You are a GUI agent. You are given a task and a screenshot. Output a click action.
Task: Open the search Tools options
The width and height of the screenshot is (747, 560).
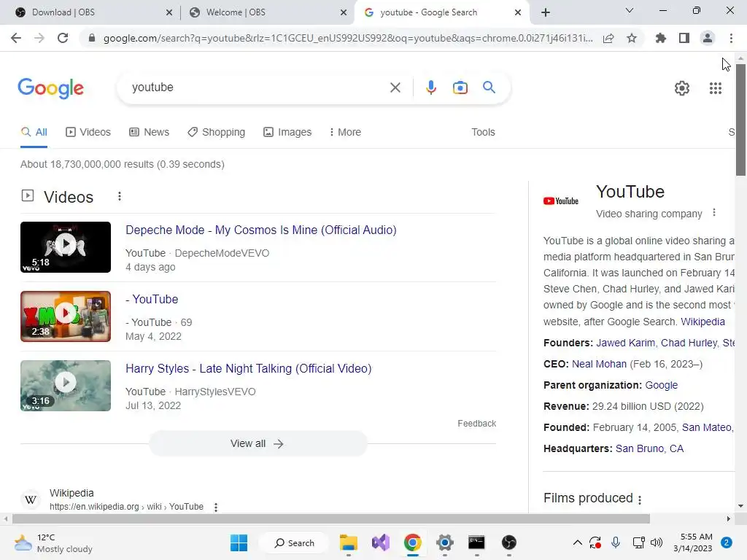click(483, 132)
